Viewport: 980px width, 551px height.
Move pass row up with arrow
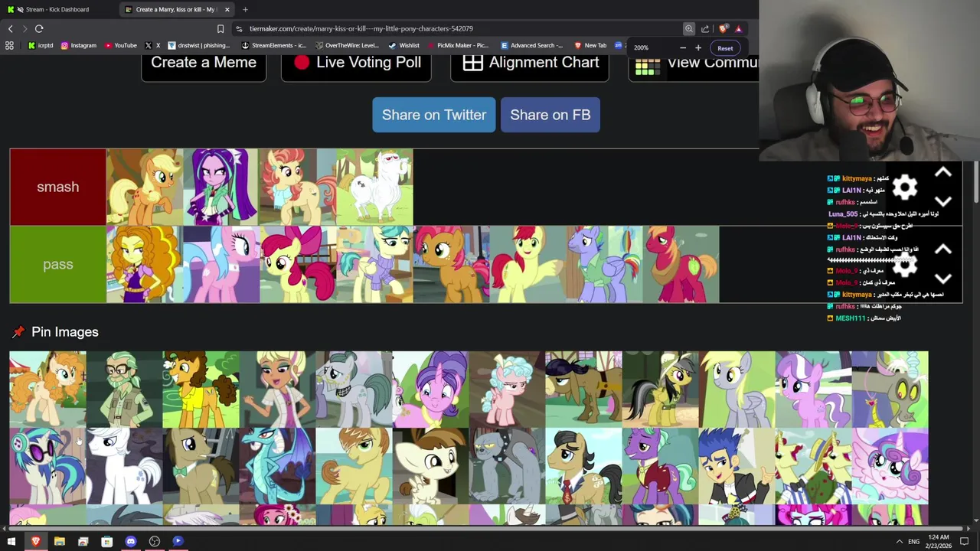tap(943, 249)
